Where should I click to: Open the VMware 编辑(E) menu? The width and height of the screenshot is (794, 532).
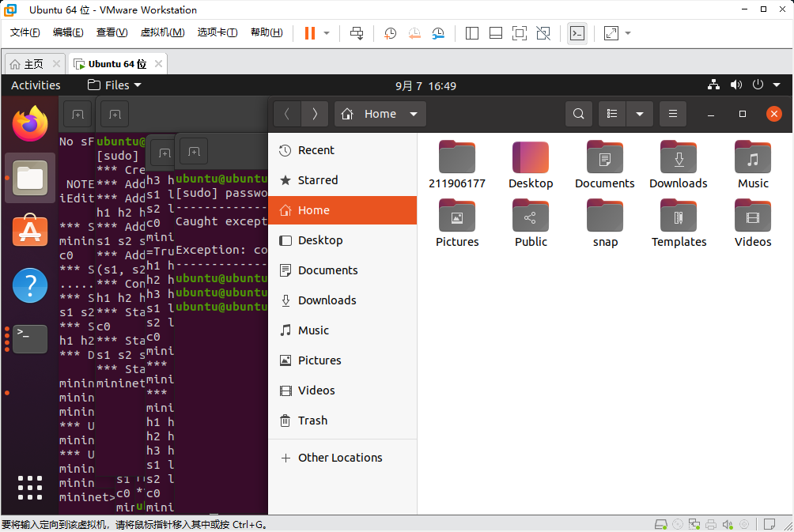coord(68,32)
